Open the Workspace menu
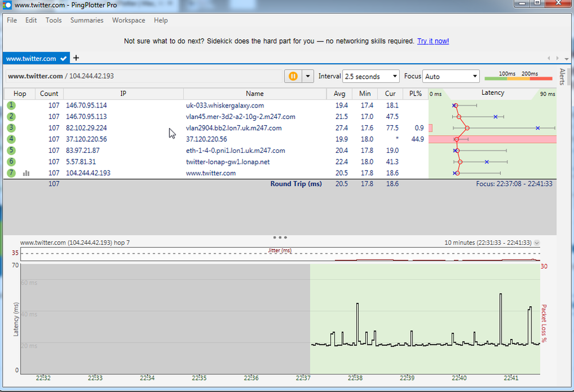 coord(128,20)
